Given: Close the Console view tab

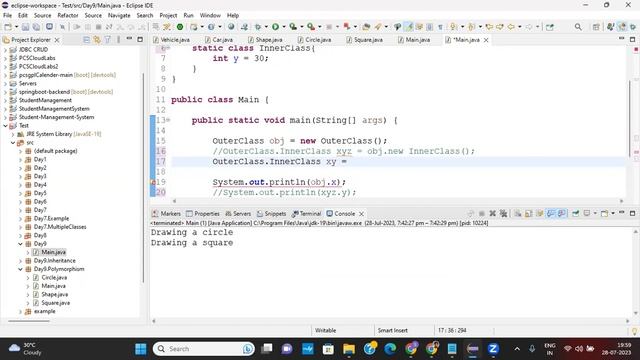Looking at the screenshot, I should [x=361, y=214].
